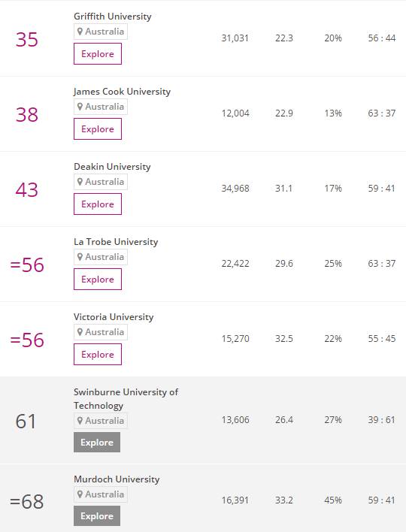Explore Griffith University
Screen dimensions: 406x532
98,53
